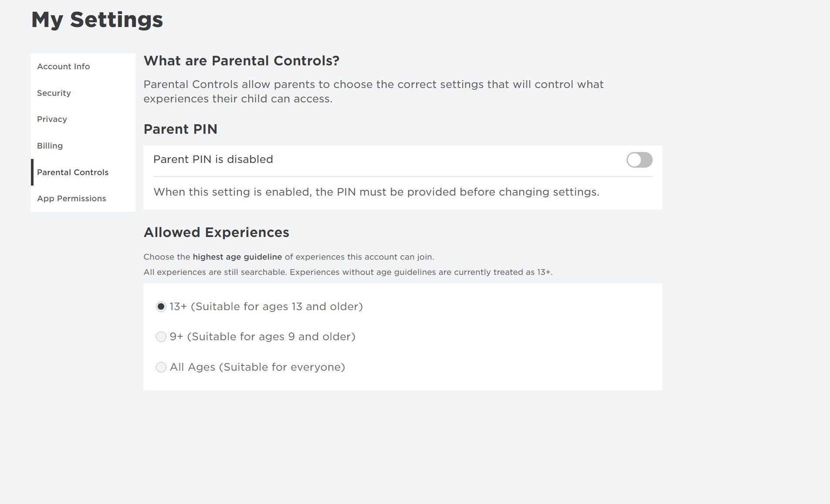Select the Parental Controls sidebar tab
The width and height of the screenshot is (830, 504).
point(73,173)
